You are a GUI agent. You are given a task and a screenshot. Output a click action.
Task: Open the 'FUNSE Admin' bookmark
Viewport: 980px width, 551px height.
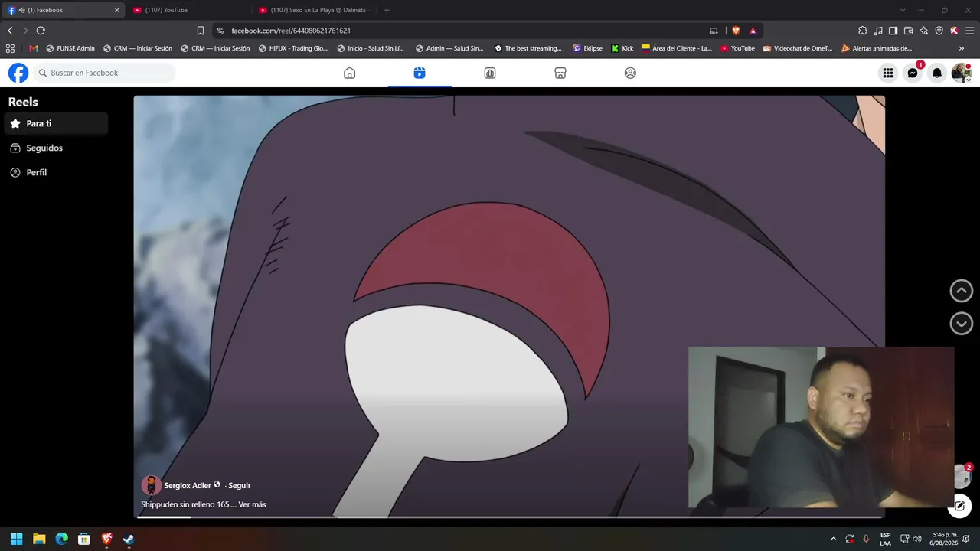tap(70, 48)
